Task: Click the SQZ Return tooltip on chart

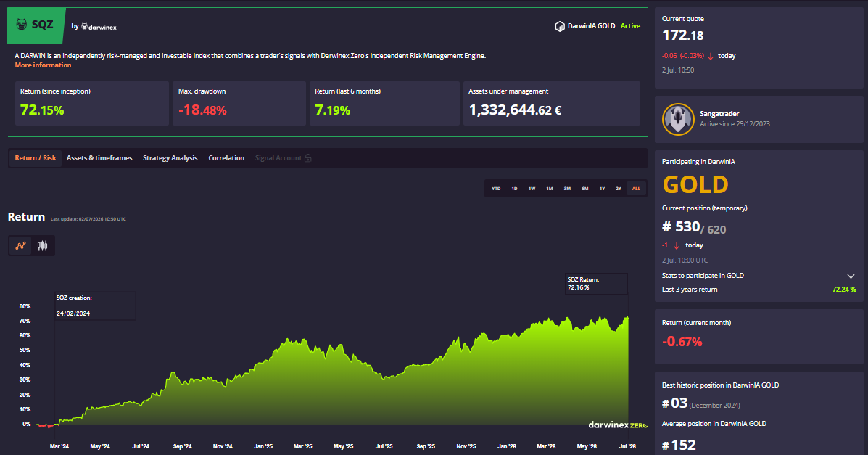Action: pyautogui.click(x=596, y=283)
